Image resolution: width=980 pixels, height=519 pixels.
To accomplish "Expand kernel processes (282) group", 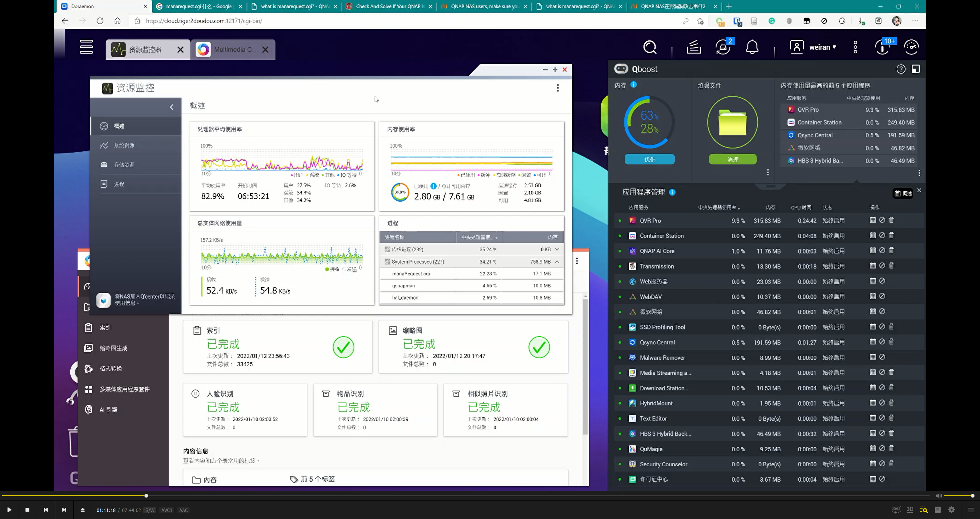I will 557,249.
